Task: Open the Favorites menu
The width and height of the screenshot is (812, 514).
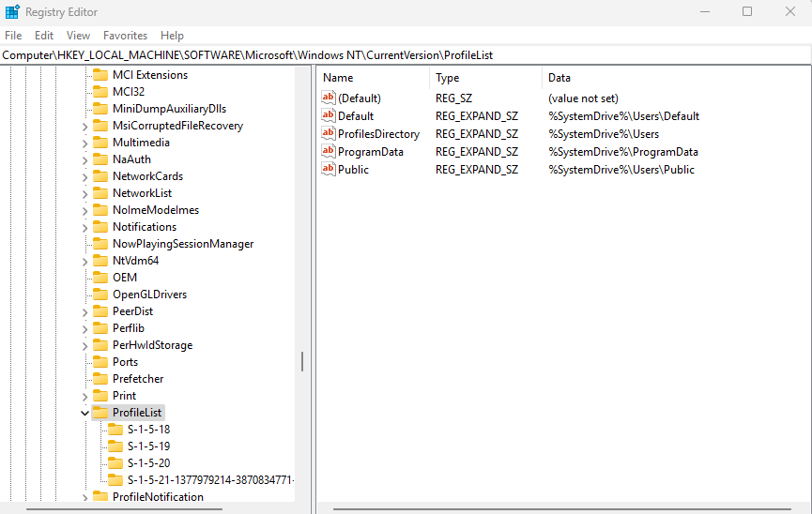Action: (125, 36)
